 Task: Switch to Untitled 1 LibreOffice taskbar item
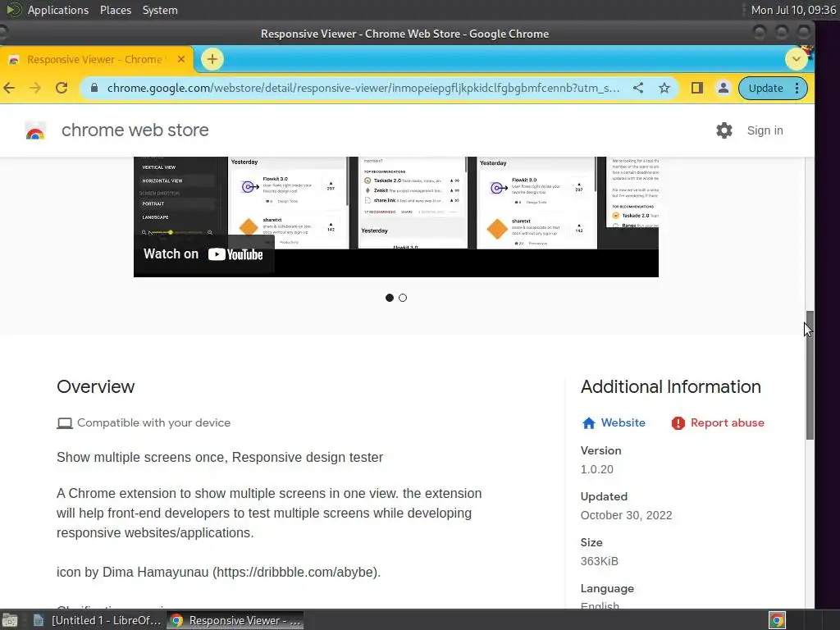coord(98,620)
